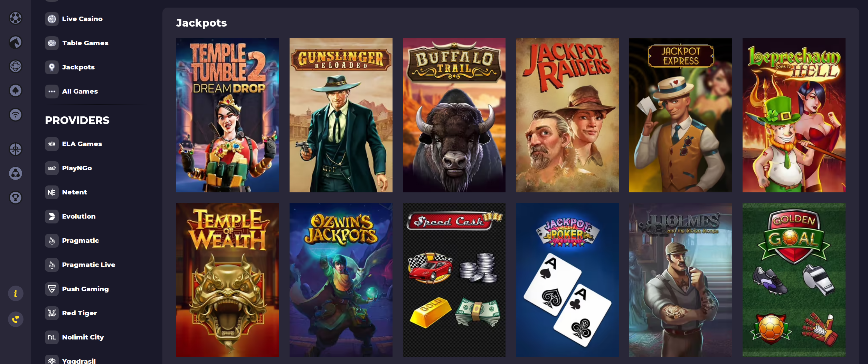Launch Temple Tumble 2 Dream Drop game
The image size is (868, 364).
coord(228,115)
